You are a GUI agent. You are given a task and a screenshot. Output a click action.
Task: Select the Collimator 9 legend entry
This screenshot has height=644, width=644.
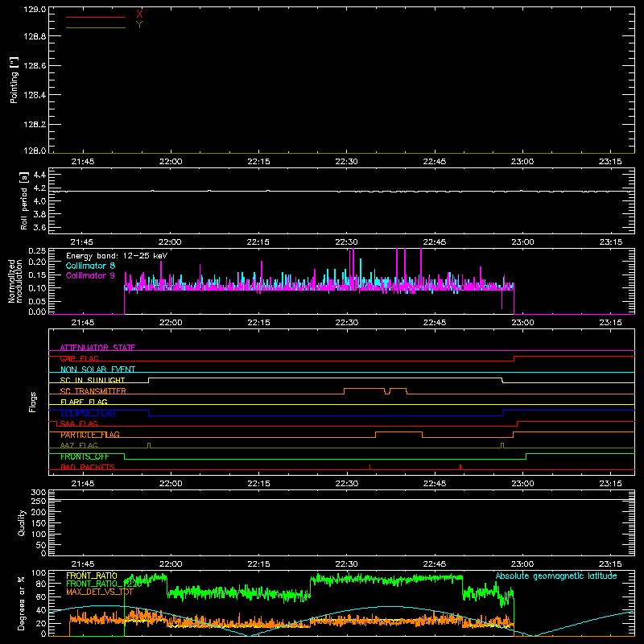point(90,275)
